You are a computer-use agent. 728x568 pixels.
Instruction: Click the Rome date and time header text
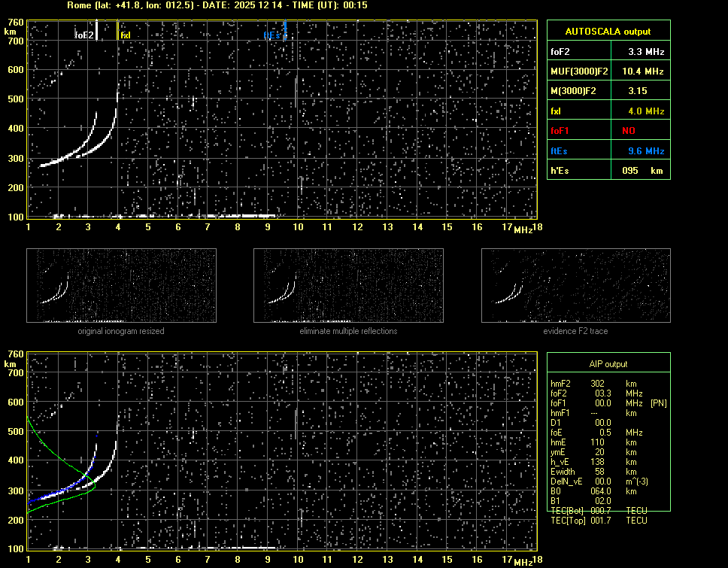click(217, 5)
